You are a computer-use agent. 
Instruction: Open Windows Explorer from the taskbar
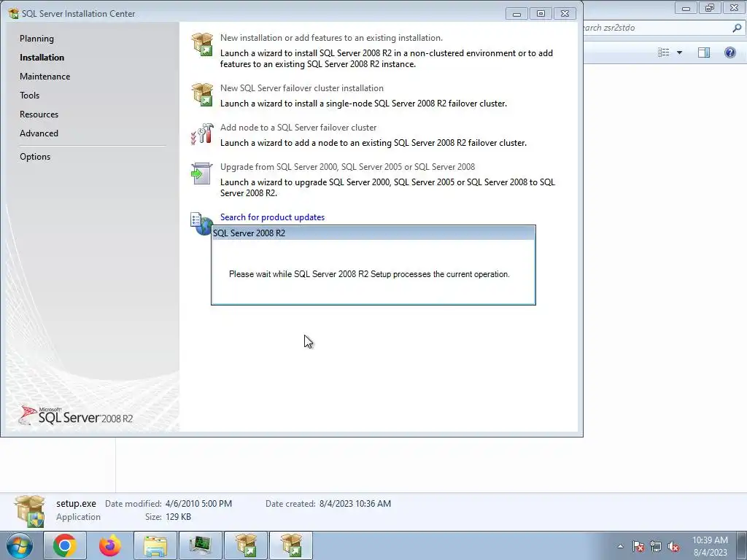coord(155,545)
